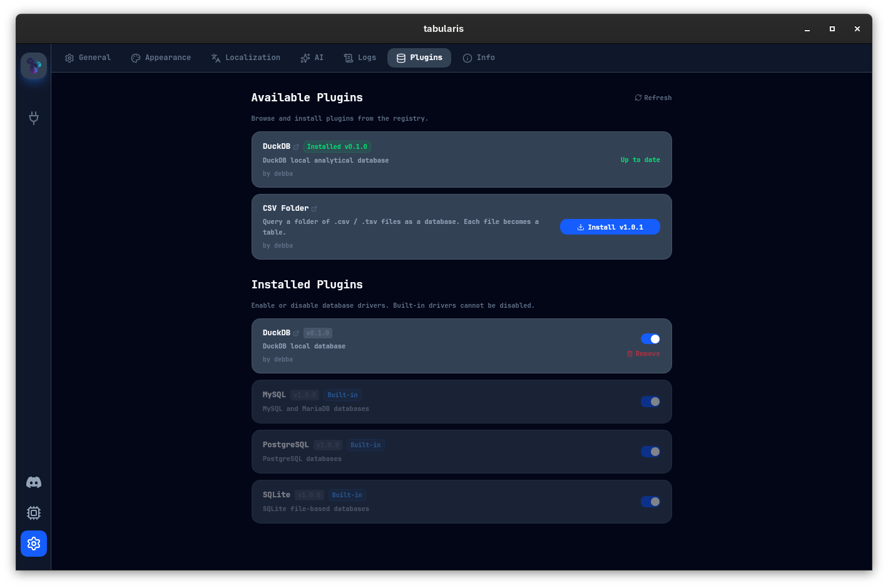Open connections via the plug icon
Viewport: 888px width, 588px height.
34,118
